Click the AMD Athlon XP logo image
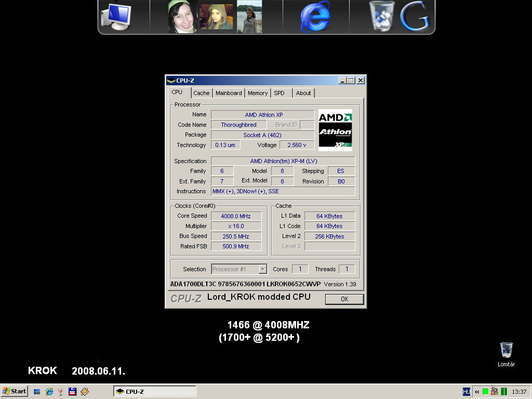This screenshot has width=532, height=399. coord(335,130)
